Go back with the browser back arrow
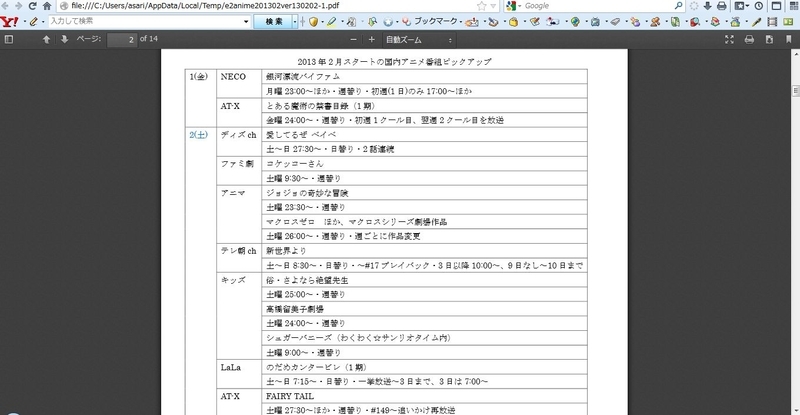800x415 pixels. (6, 6)
